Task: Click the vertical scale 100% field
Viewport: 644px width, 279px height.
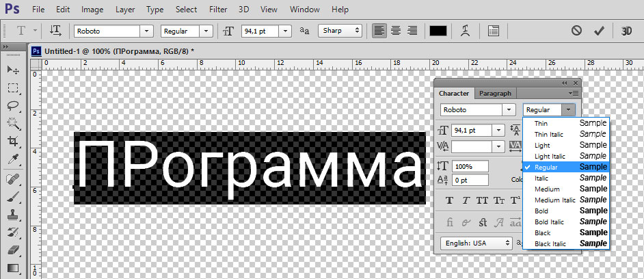Action: pyautogui.click(x=470, y=167)
